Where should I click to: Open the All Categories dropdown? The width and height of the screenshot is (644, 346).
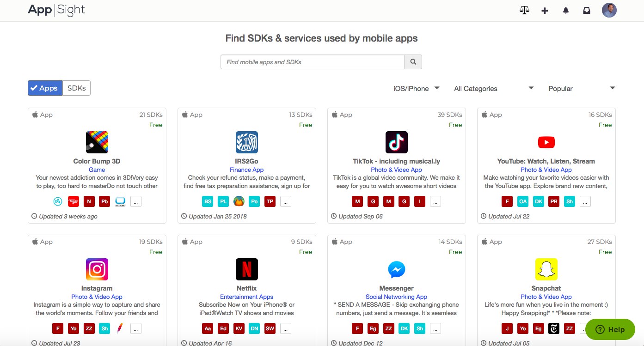(494, 89)
